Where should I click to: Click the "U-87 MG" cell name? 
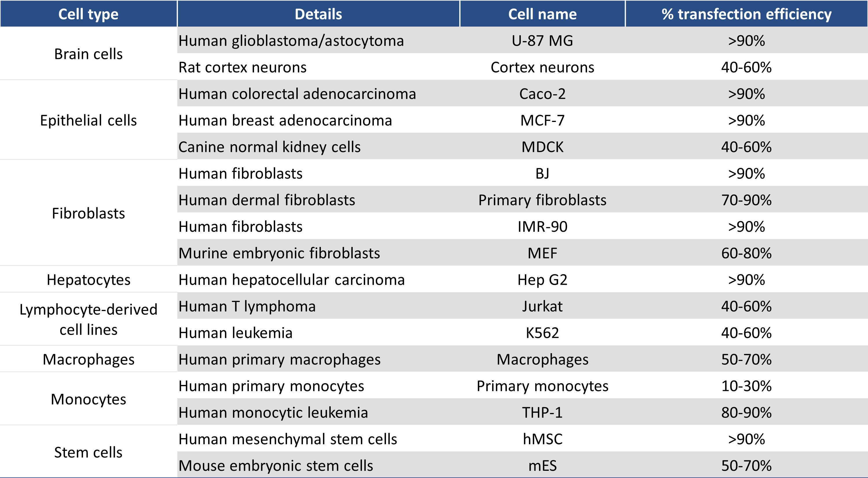pyautogui.click(x=542, y=41)
